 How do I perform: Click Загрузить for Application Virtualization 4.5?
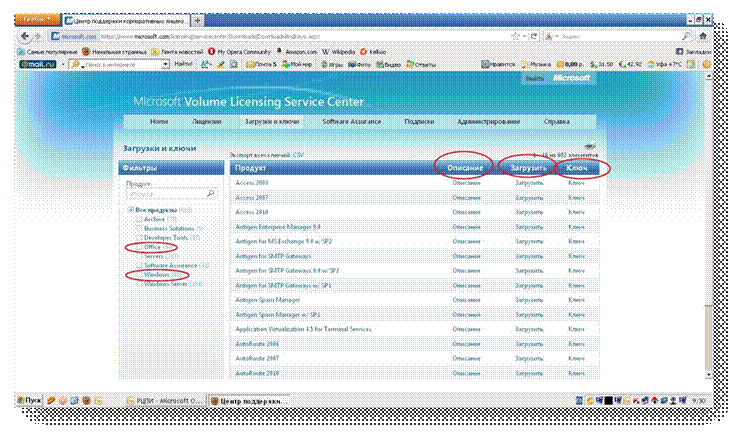click(x=529, y=329)
